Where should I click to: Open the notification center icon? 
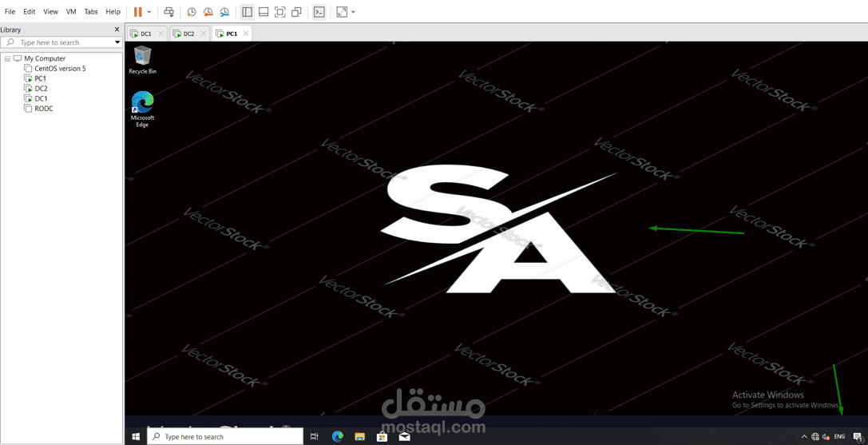(x=857, y=437)
